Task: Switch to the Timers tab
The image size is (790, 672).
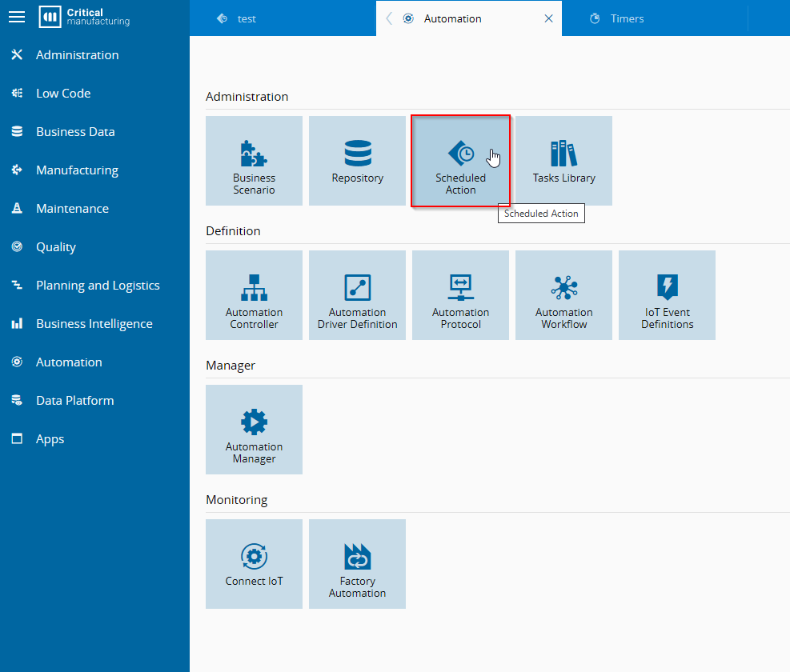Action: click(627, 18)
